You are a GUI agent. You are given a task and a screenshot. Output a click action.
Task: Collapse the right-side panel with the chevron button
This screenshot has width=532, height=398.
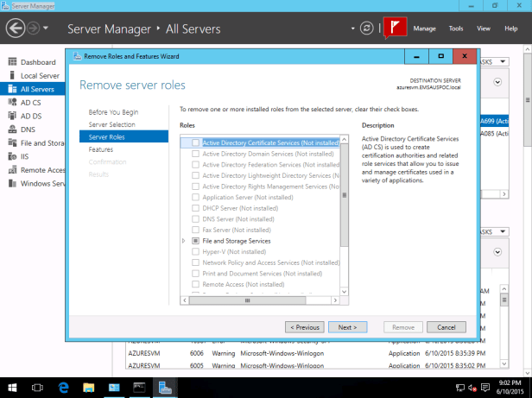pyautogui.click(x=498, y=84)
